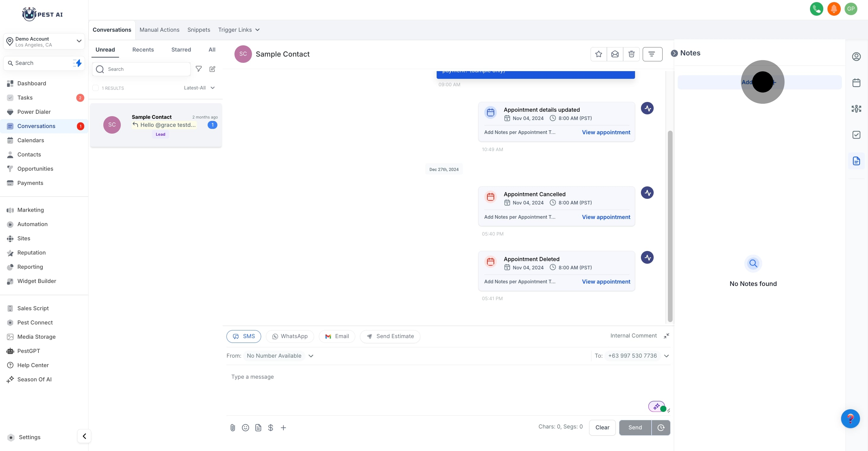The image size is (868, 451).
Task: Star the Sample Contact conversation
Action: (598, 54)
